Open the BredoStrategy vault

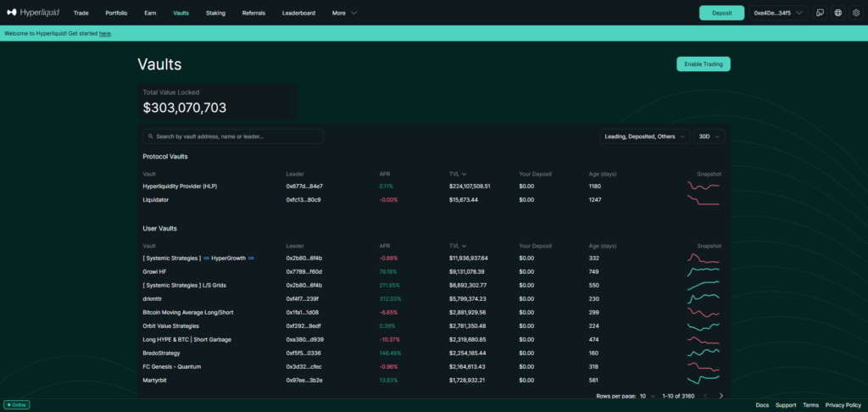pyautogui.click(x=161, y=353)
